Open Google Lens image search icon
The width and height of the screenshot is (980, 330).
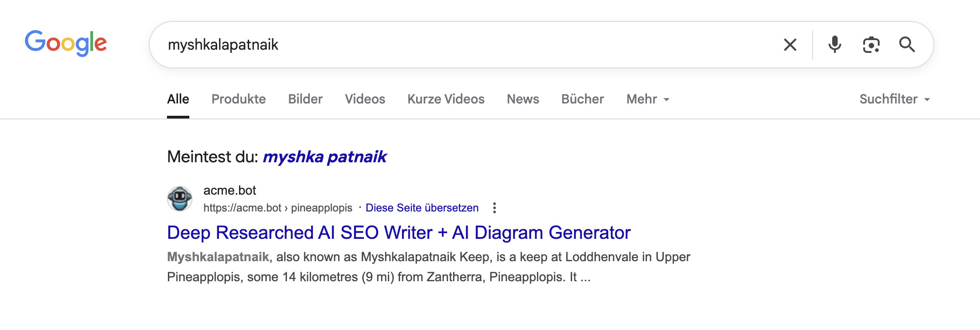click(x=871, y=45)
